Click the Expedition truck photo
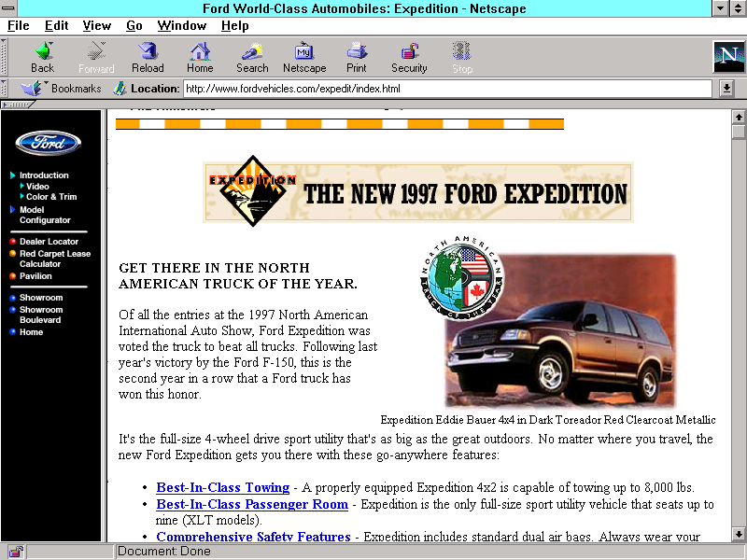The image size is (747, 560). coord(559,330)
